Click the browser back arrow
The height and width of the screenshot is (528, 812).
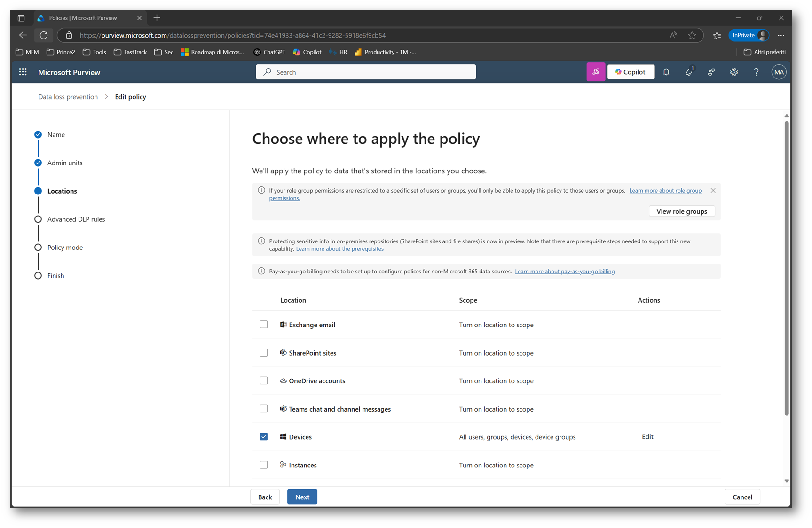(23, 35)
